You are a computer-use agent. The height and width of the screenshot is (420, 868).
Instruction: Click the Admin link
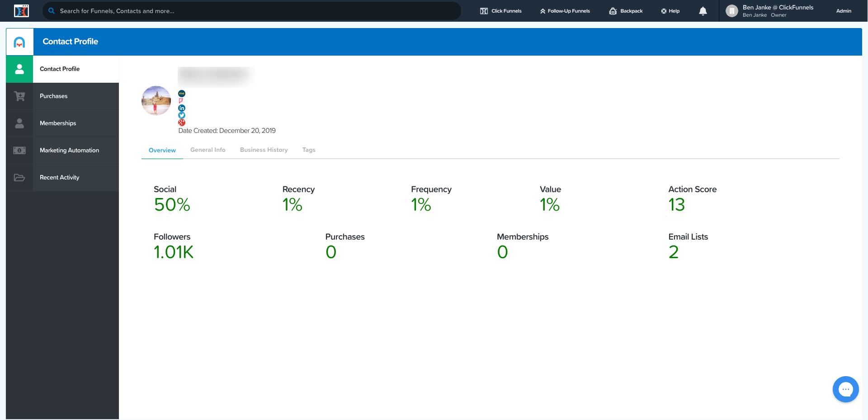844,11
